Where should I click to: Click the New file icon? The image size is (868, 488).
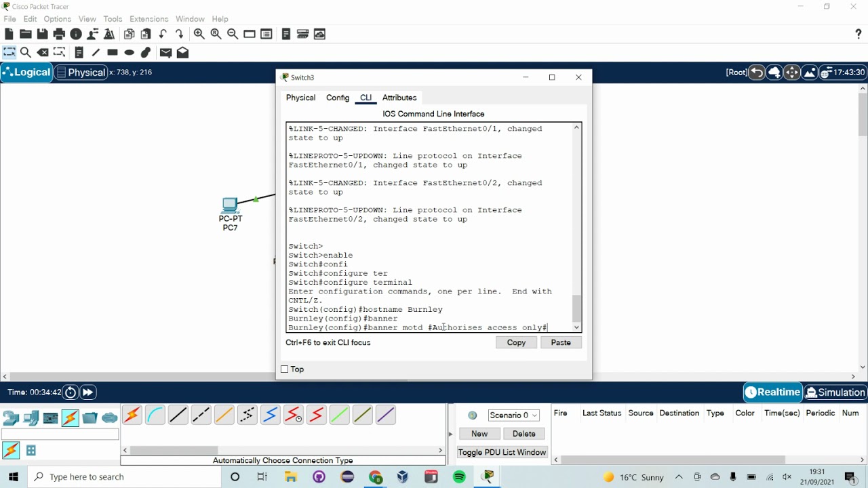tap(9, 34)
